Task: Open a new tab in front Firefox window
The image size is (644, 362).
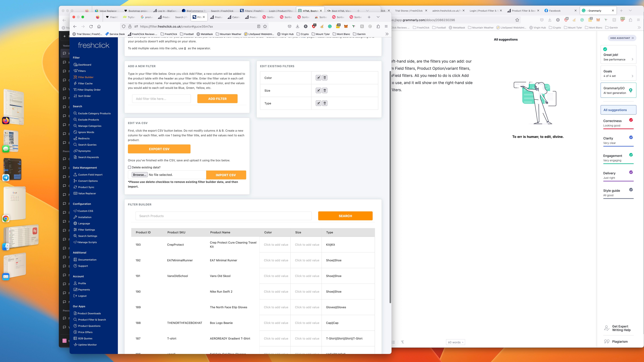Action: (369, 17)
